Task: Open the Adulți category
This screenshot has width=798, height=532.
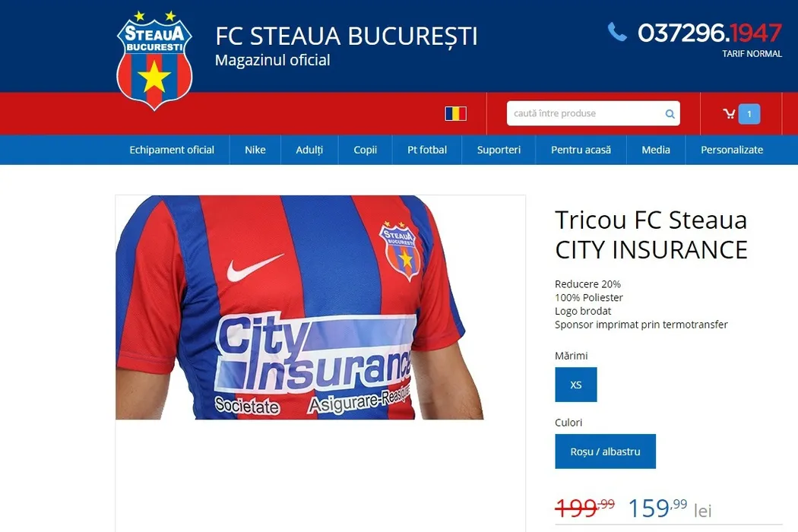Action: pyautogui.click(x=309, y=150)
